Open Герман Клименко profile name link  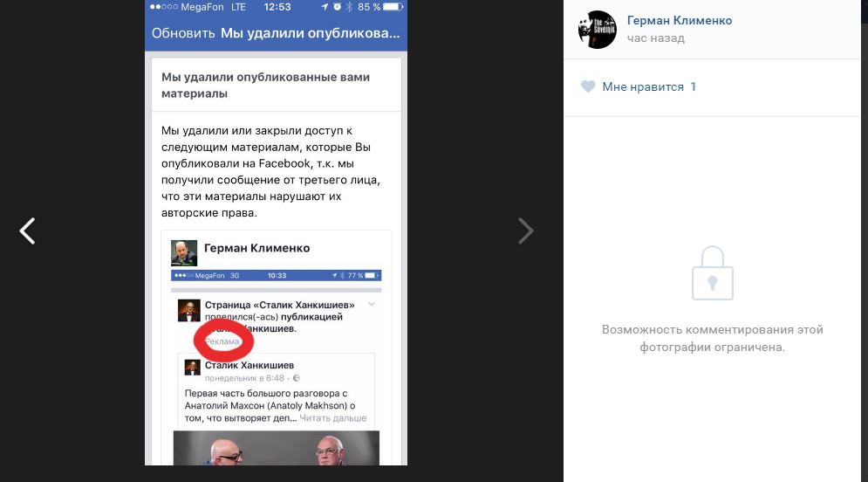[x=680, y=20]
